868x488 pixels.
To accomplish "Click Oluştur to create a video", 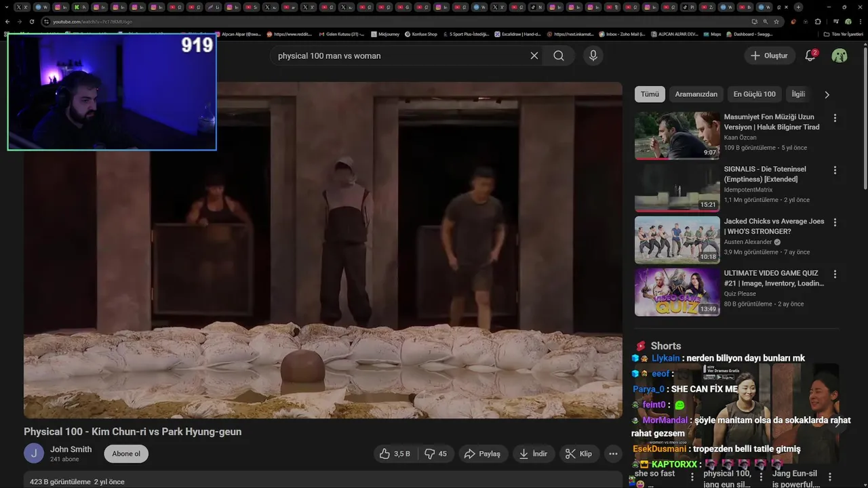I will click(x=770, y=56).
